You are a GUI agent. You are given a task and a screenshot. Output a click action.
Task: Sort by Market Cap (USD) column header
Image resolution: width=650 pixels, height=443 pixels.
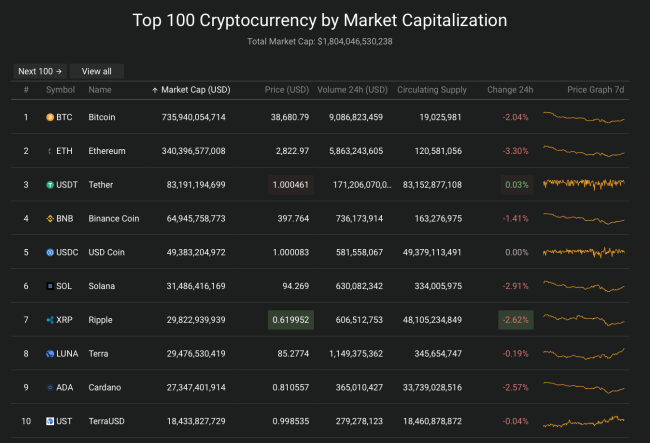(x=191, y=90)
